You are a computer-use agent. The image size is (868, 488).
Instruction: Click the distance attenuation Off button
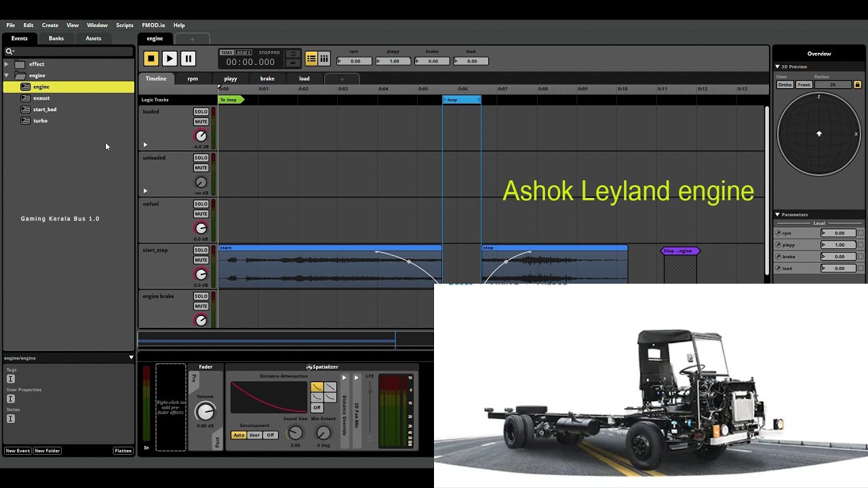click(317, 407)
